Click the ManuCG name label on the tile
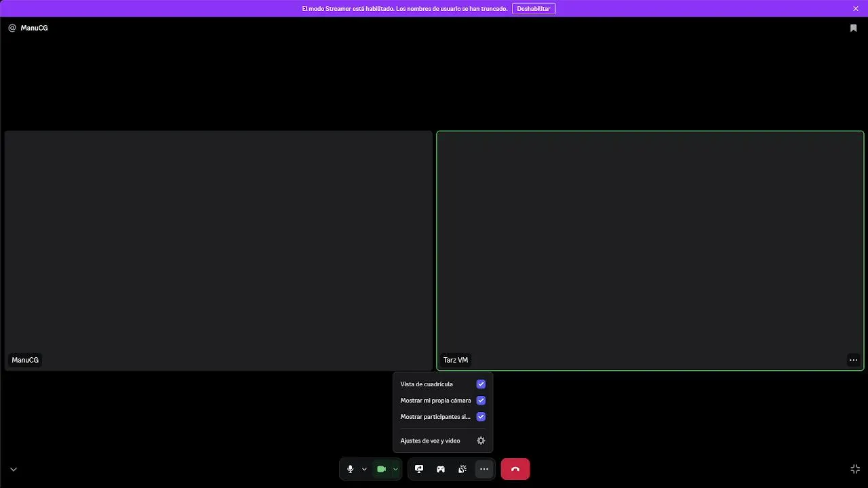Screen dimensions: 868x488 [25, 360]
